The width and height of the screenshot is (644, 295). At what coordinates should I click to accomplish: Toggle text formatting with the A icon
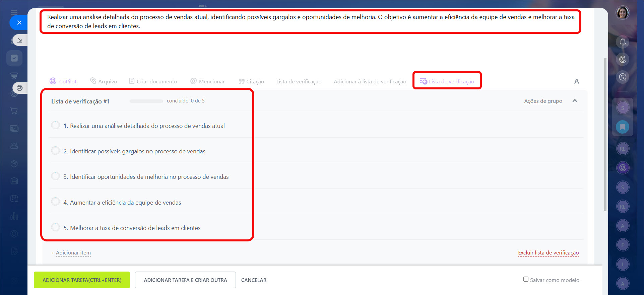tap(577, 81)
